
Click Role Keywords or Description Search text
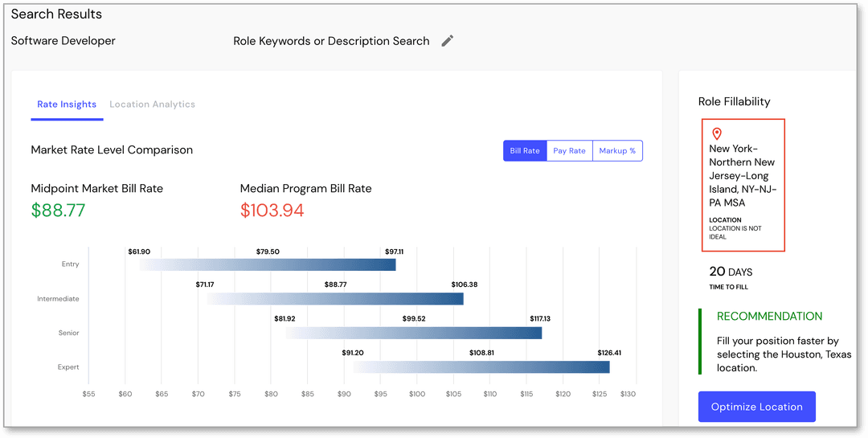tap(331, 41)
